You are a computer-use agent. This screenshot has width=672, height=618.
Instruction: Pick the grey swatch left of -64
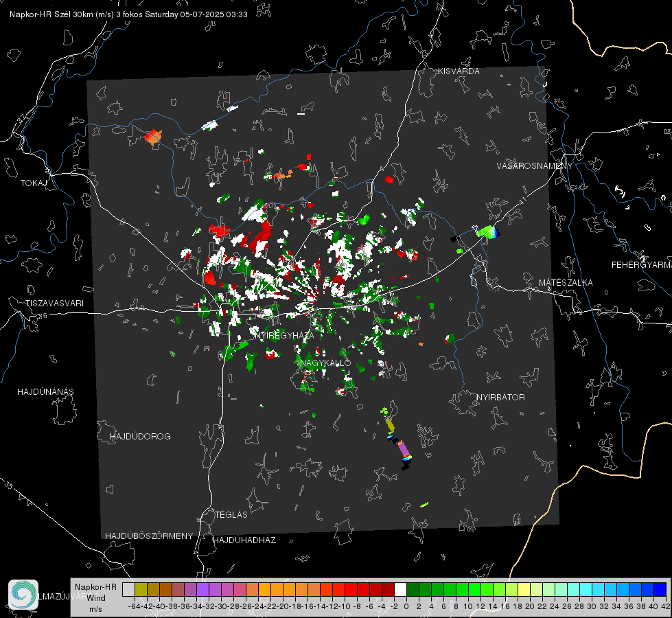click(128, 589)
